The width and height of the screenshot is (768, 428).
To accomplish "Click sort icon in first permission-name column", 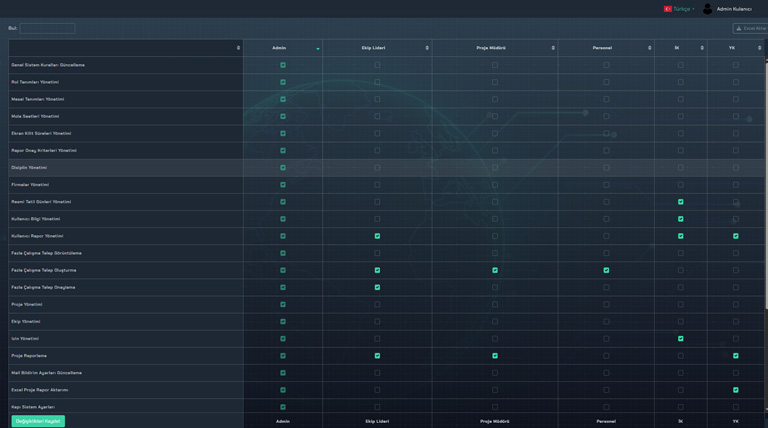I will click(238, 48).
